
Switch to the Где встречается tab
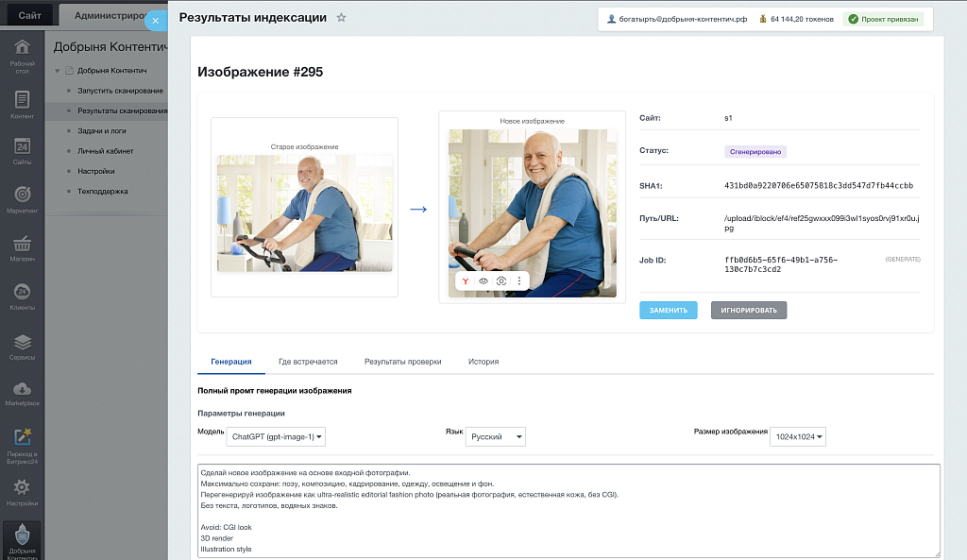(x=308, y=362)
